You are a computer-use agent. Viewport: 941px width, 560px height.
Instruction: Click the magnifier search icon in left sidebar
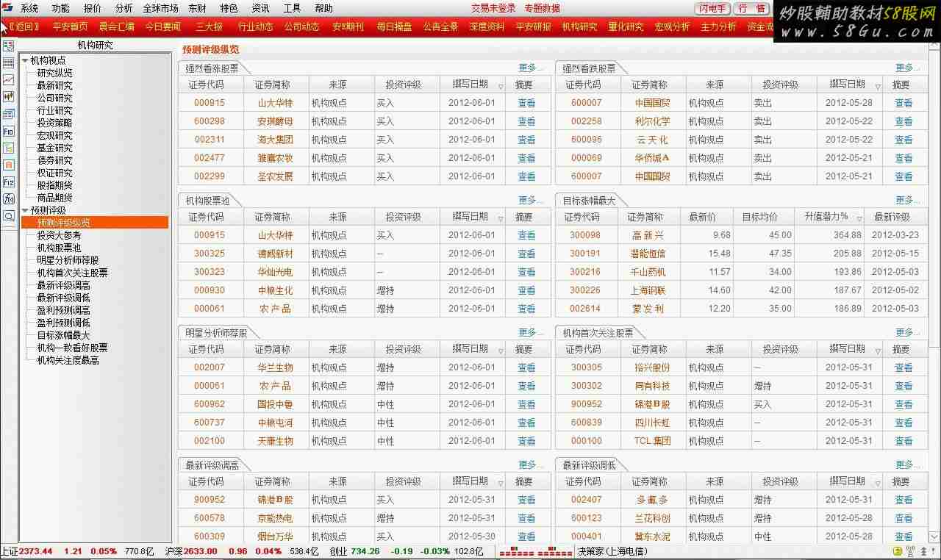coord(9,216)
